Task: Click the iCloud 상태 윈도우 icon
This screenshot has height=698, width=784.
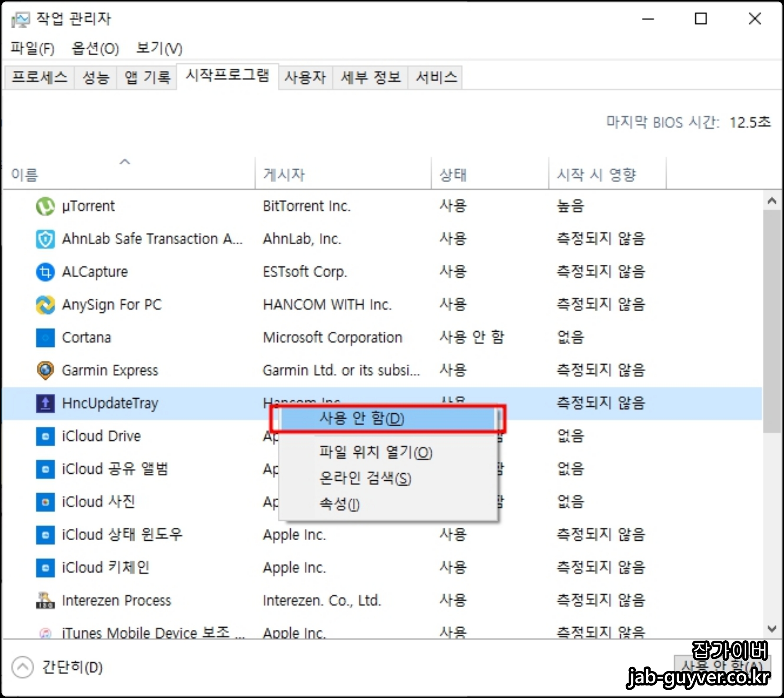Action: click(x=45, y=535)
